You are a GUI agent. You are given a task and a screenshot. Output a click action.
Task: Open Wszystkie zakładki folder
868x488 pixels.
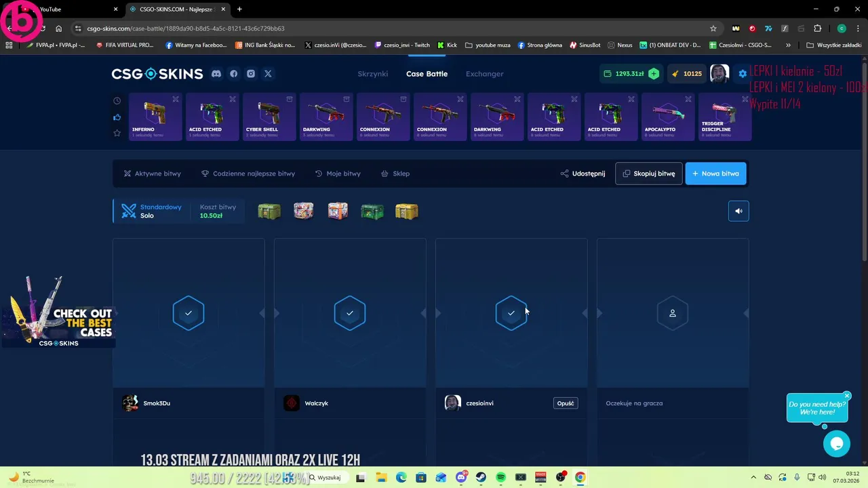coord(834,45)
